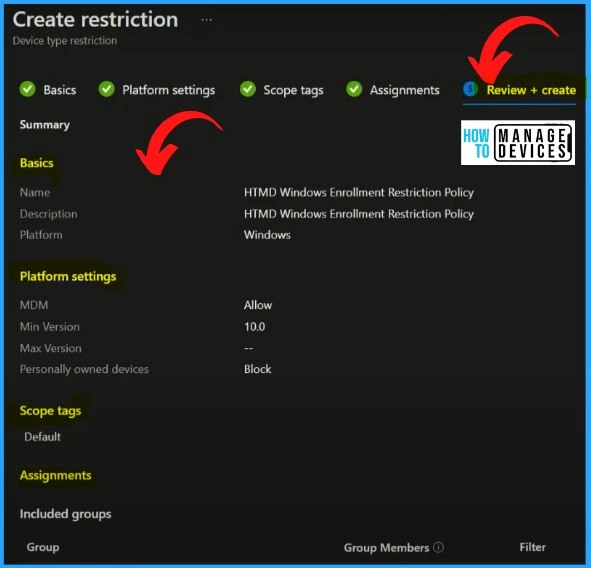
Task: Click the Basics section heading in summary
Action: (37, 163)
